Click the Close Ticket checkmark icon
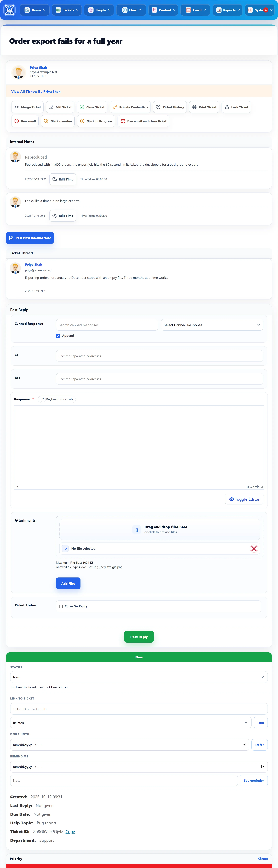 pyautogui.click(x=82, y=107)
